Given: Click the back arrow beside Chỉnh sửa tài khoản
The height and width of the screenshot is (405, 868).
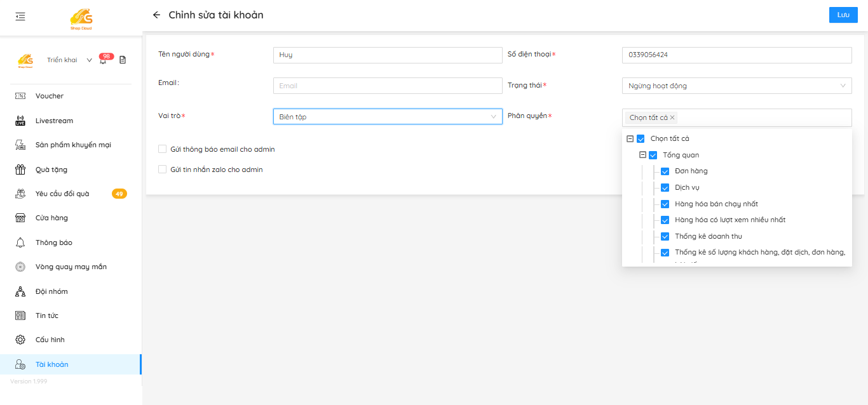Looking at the screenshot, I should (x=156, y=15).
